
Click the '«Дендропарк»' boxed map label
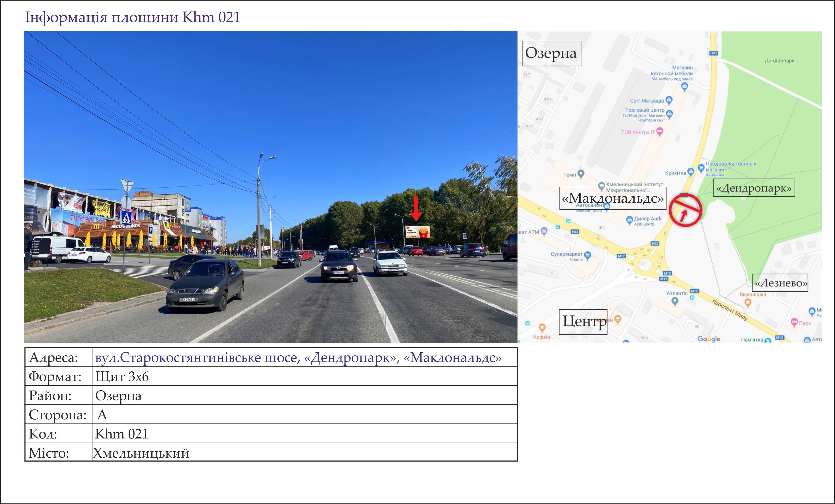[754, 188]
